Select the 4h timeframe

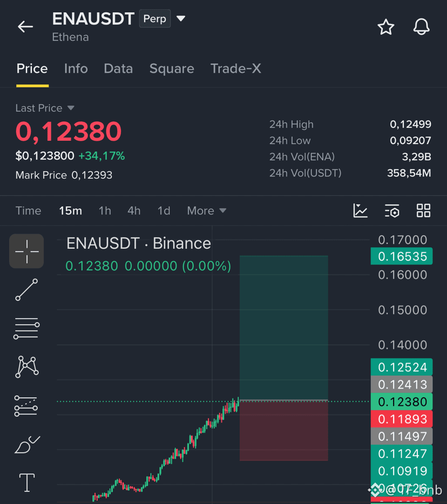click(134, 211)
